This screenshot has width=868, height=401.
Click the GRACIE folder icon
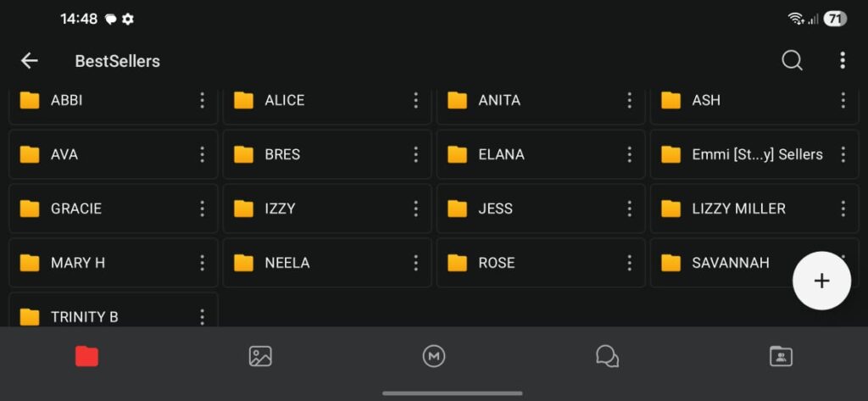pos(30,209)
